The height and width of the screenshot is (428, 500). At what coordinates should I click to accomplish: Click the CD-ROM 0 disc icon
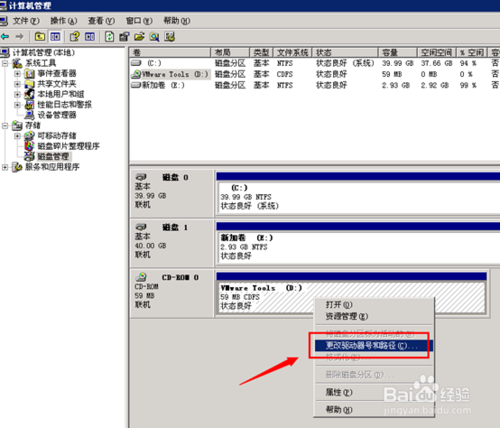coord(141,277)
